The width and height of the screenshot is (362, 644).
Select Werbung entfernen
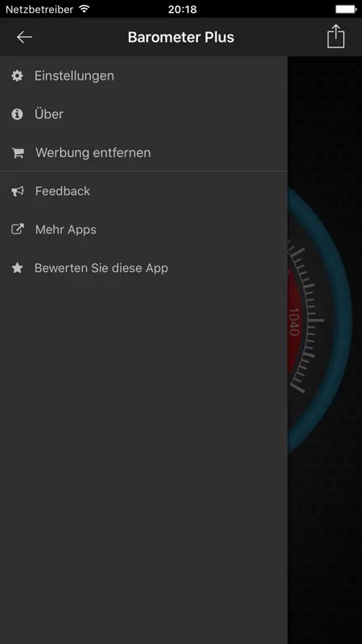click(144, 153)
